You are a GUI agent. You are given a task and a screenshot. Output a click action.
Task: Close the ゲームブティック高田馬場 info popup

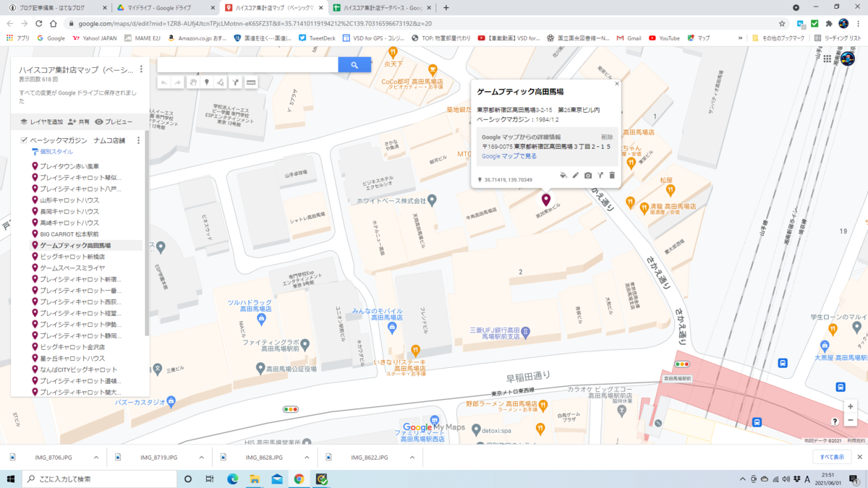click(x=617, y=84)
